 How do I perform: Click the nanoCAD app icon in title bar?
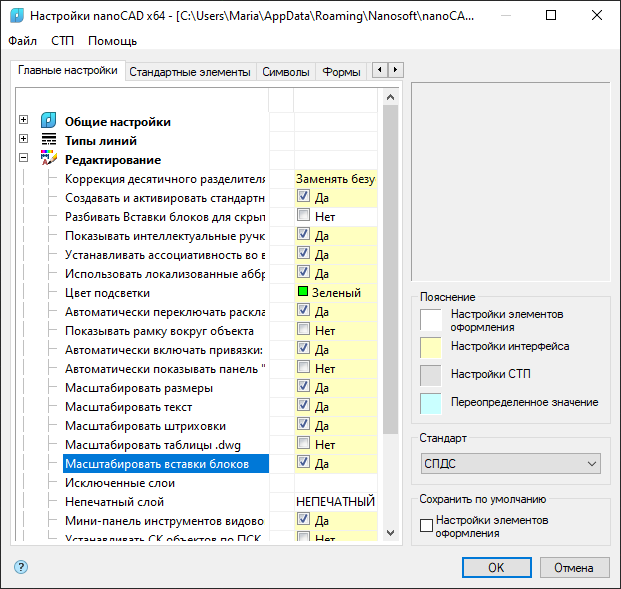15,16
